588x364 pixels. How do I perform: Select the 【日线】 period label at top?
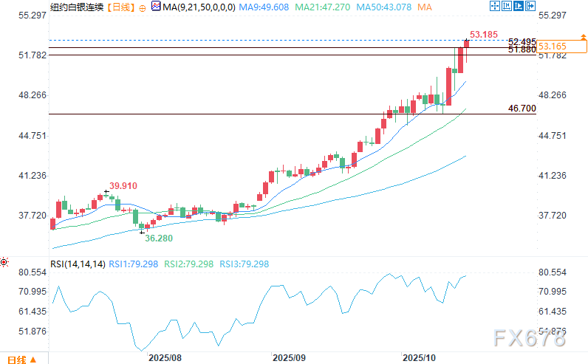121,7
